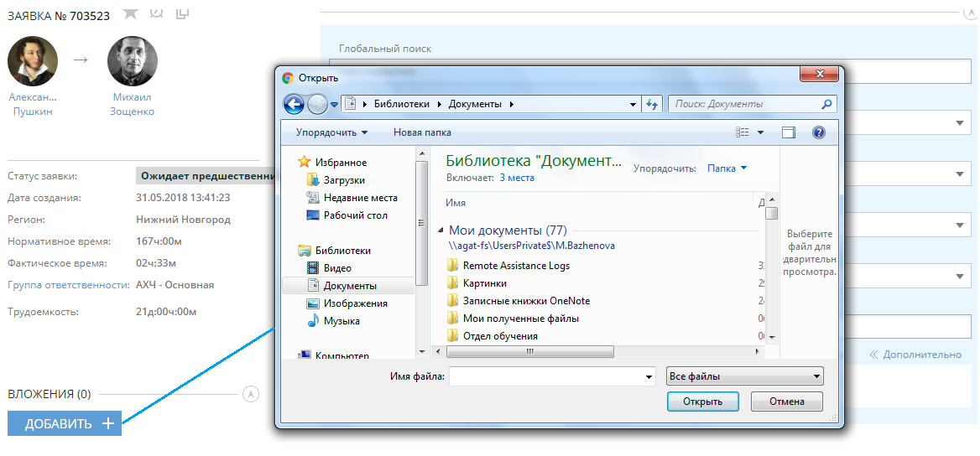Open the Упорядочить dropdown menu
The height and width of the screenshot is (456, 980).
coord(331,132)
